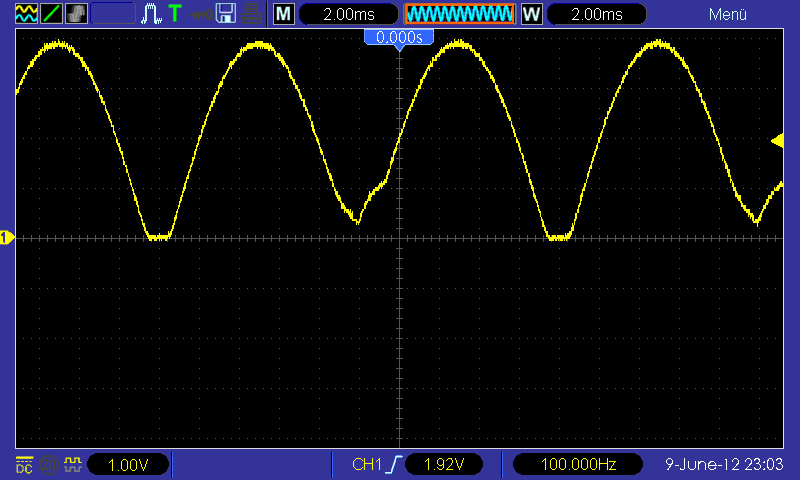
Task: Open the 1.00V vertical scale field
Action: pos(128,465)
